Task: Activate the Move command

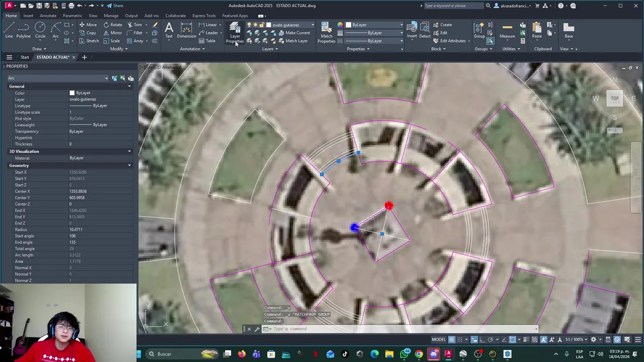Action: (x=88, y=25)
